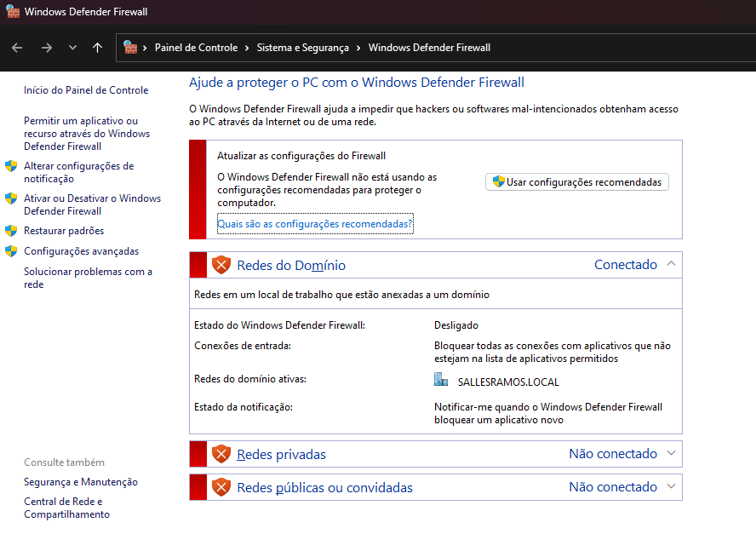Click Restaurar padrões link
This screenshot has width=756, height=534.
coord(64,231)
